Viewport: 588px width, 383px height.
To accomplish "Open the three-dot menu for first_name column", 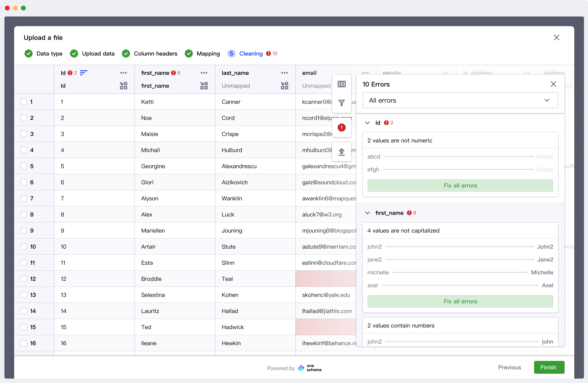I will coord(204,73).
